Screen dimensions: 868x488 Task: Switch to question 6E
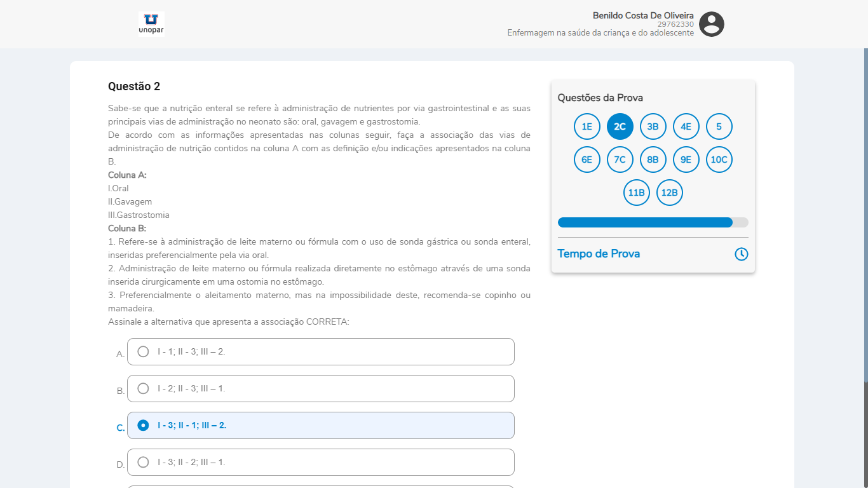click(587, 159)
